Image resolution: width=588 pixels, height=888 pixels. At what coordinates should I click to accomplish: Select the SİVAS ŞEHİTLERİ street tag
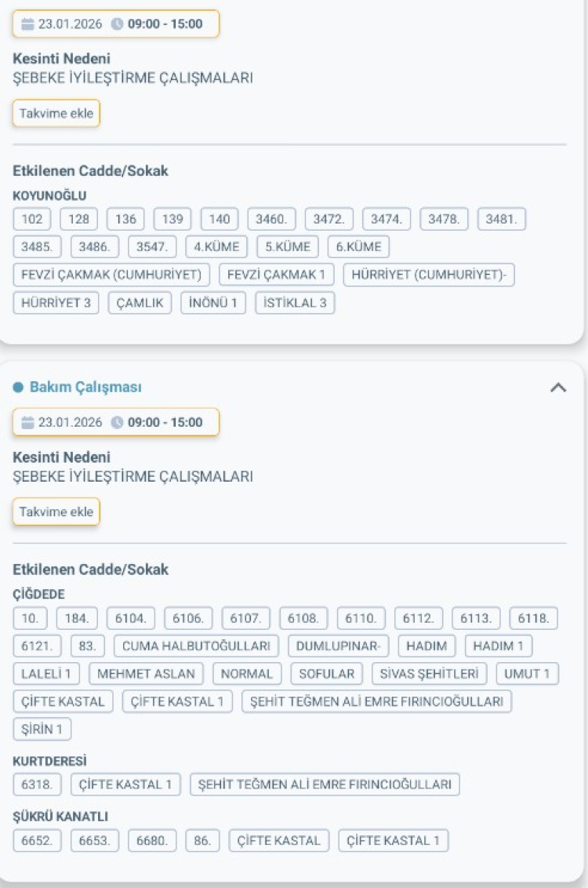pyautogui.click(x=429, y=674)
